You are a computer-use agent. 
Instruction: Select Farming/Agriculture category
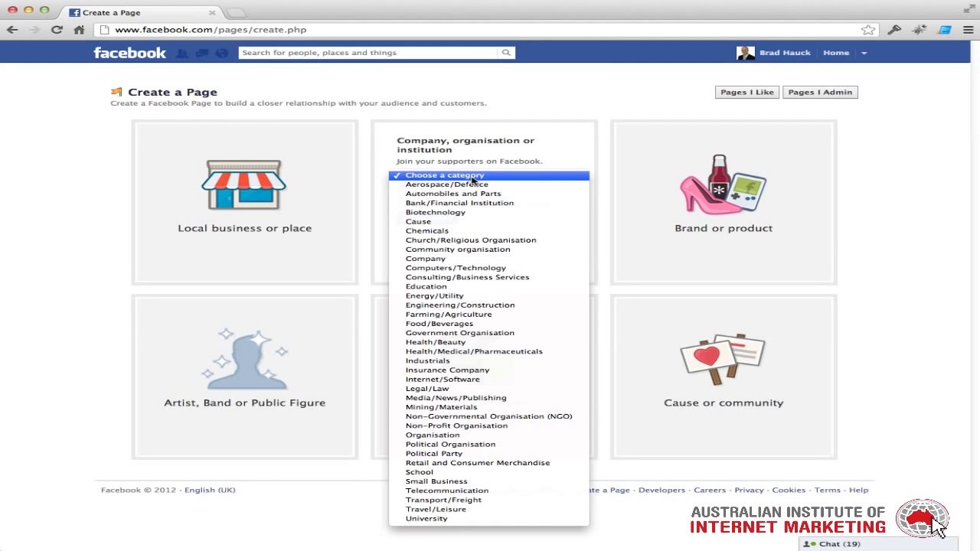[x=488, y=315]
